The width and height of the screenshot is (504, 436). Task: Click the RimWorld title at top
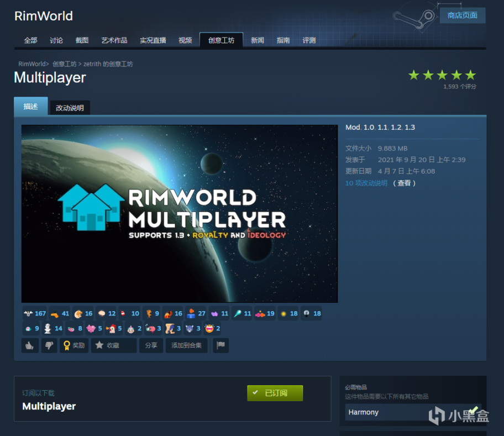point(44,16)
